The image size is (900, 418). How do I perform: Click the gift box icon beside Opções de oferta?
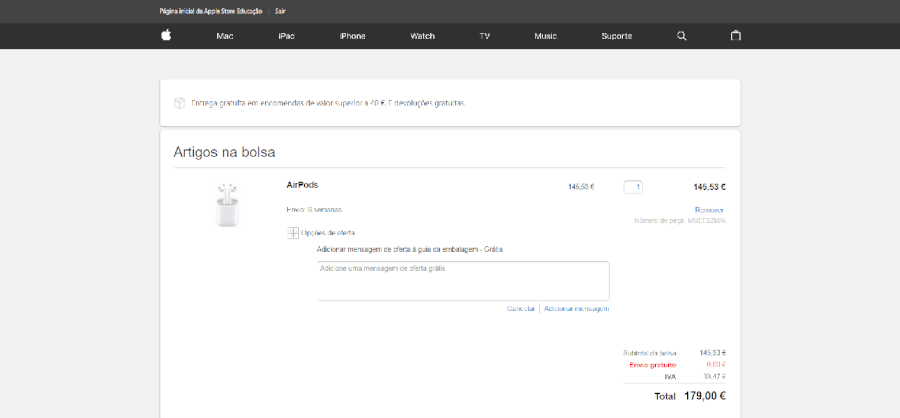(293, 233)
